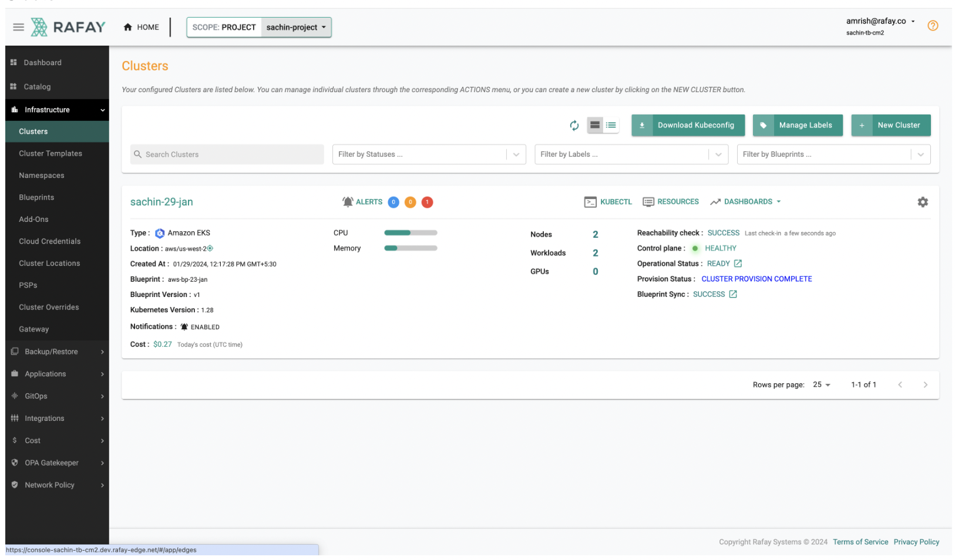Select Clusters in sidebar
The width and height of the screenshot is (955, 560).
coord(57,131)
